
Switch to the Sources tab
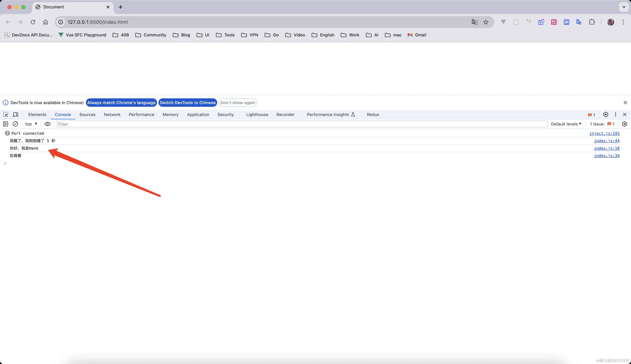pyautogui.click(x=87, y=115)
